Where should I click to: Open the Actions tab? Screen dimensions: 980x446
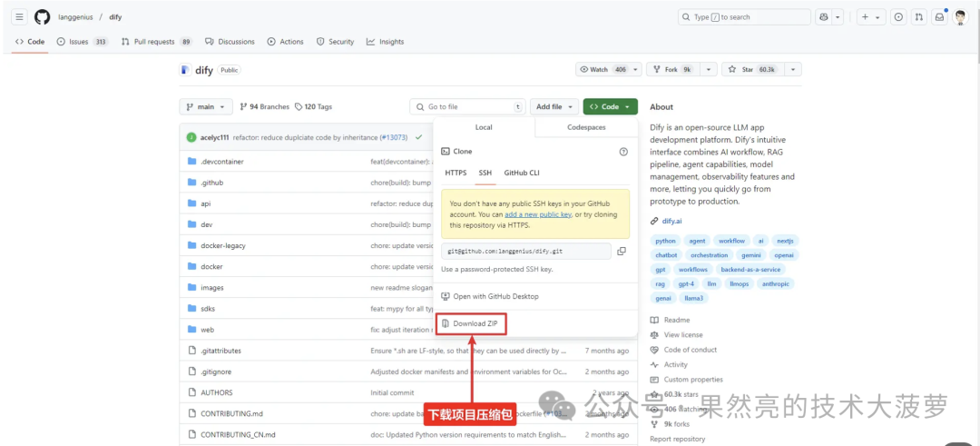(285, 42)
